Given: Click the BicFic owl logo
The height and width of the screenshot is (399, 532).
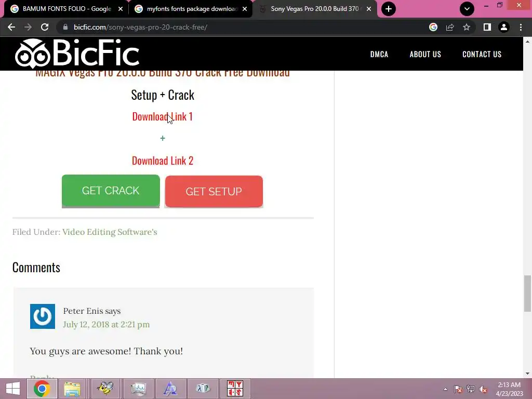Looking at the screenshot, I should click(77, 54).
